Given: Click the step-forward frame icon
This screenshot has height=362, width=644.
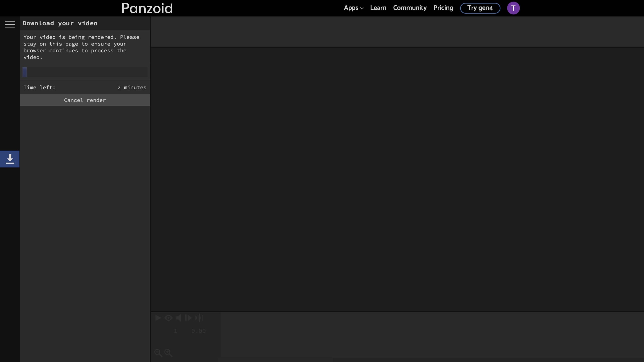Looking at the screenshot, I should pyautogui.click(x=188, y=318).
